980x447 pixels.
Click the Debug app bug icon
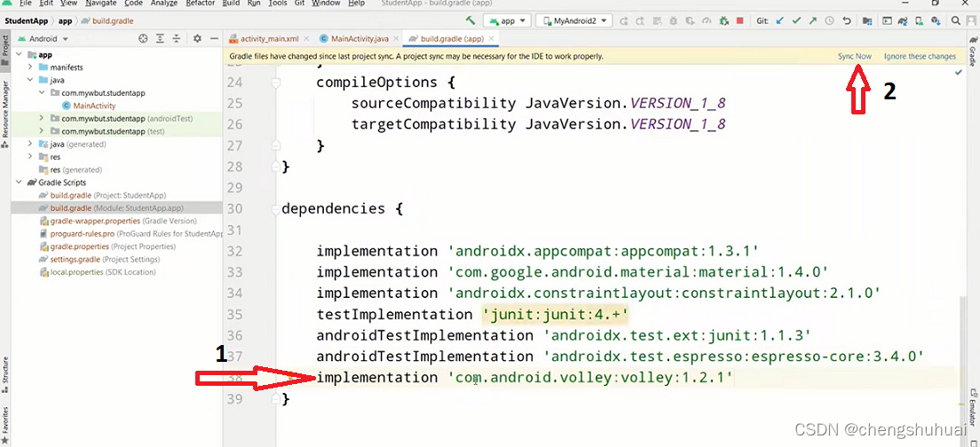675,20
